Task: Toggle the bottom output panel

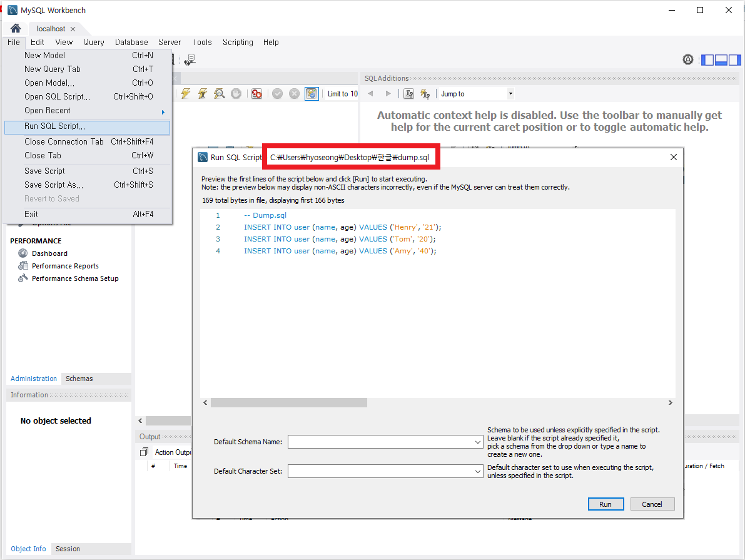Action: [x=721, y=60]
